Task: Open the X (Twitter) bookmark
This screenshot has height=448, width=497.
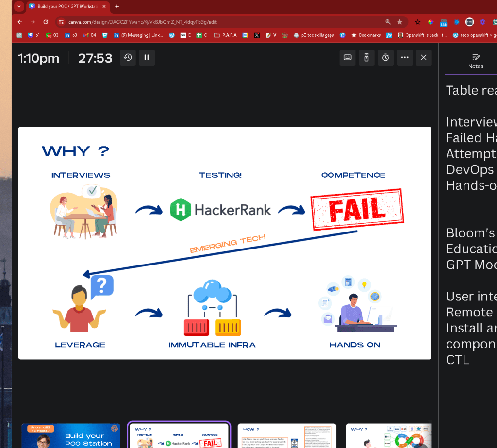Action: 257,35
